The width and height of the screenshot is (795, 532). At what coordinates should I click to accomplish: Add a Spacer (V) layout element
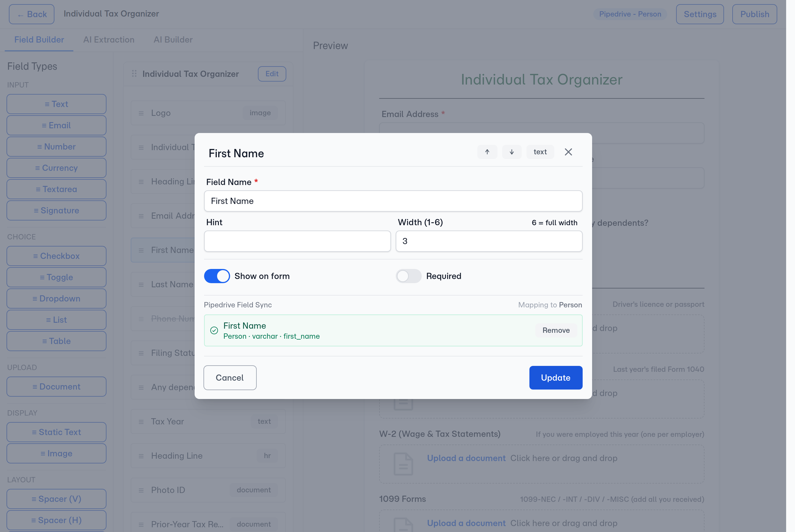tap(56, 499)
